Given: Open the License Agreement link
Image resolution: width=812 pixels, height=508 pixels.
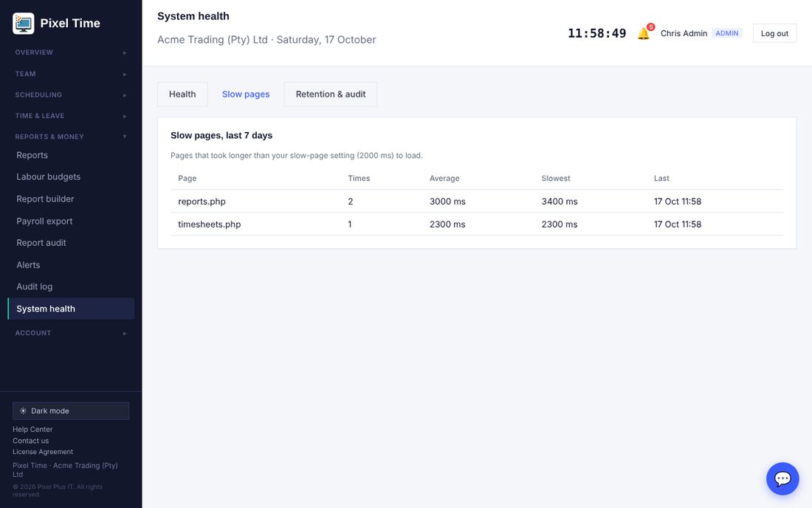Looking at the screenshot, I should click(43, 452).
